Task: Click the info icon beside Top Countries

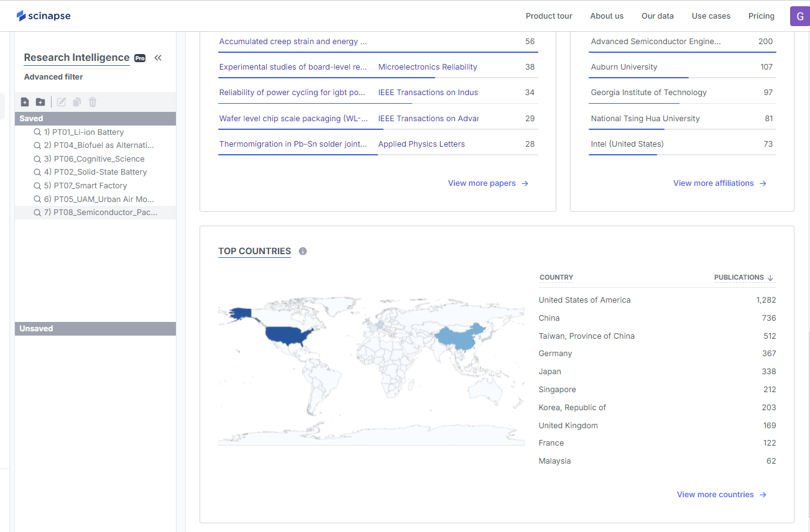Action: 303,251
